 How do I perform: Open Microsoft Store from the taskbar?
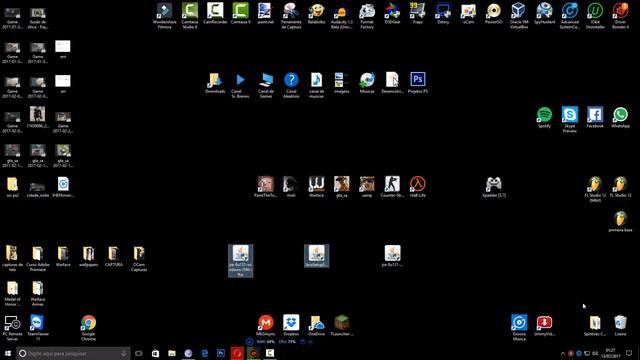156,353
